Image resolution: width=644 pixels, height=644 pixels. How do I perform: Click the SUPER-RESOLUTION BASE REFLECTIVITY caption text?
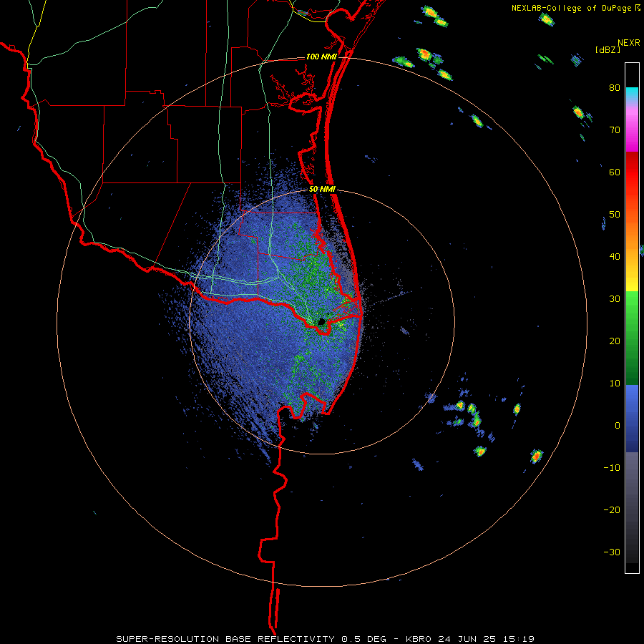225,639
